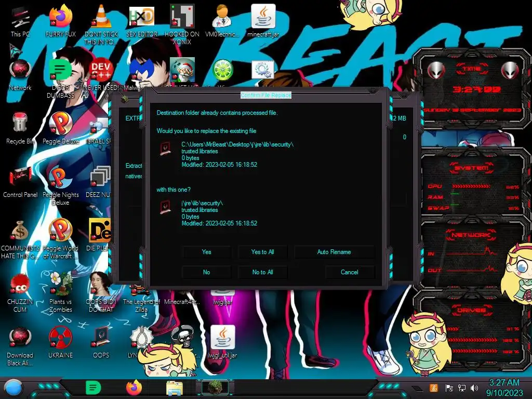Open File Explorer from taskbar
Image resolution: width=532 pixels, height=399 pixels.
(x=175, y=388)
